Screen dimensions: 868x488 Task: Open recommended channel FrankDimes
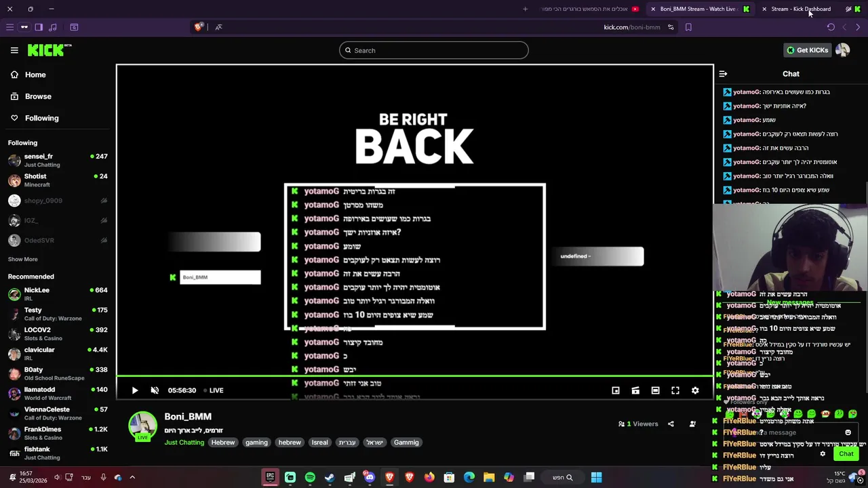(58, 433)
